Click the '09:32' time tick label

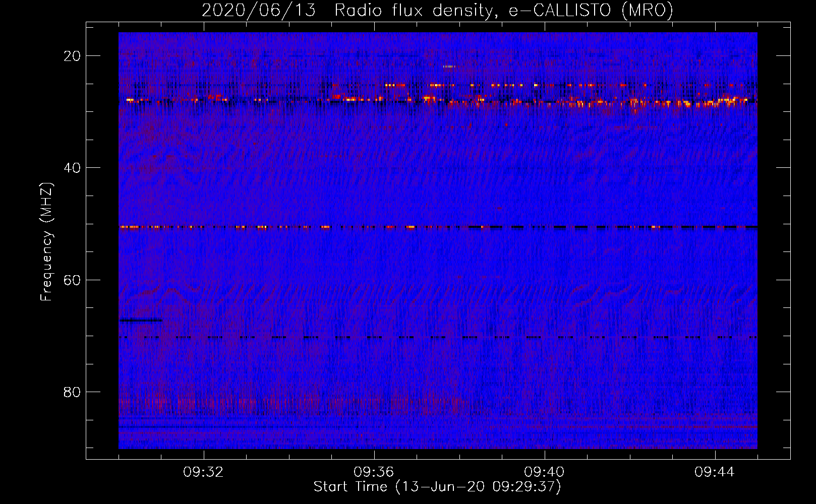tap(203, 472)
